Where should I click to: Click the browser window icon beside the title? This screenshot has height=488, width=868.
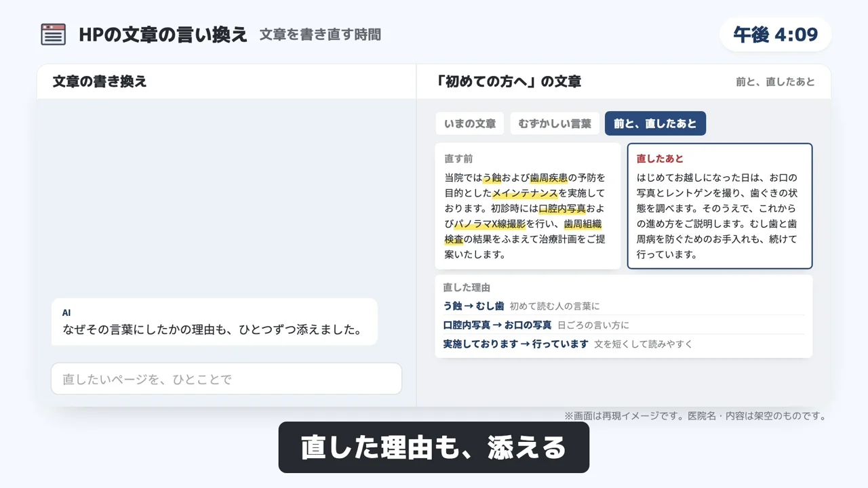54,35
